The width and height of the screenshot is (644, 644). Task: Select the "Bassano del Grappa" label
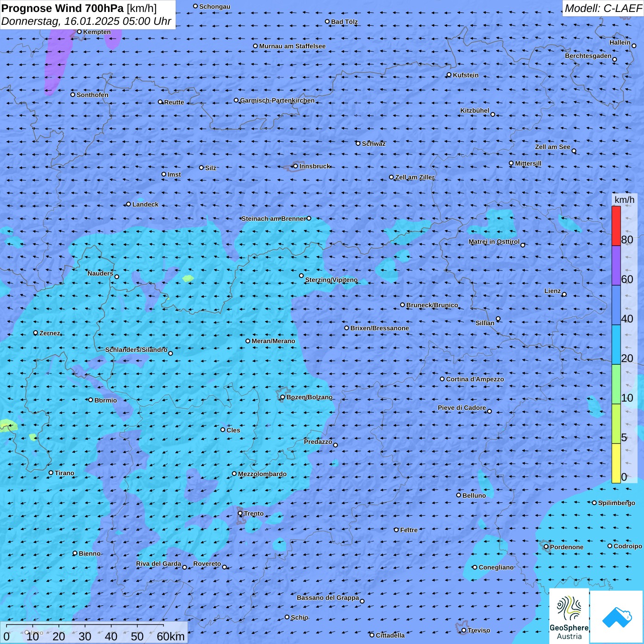328,598
